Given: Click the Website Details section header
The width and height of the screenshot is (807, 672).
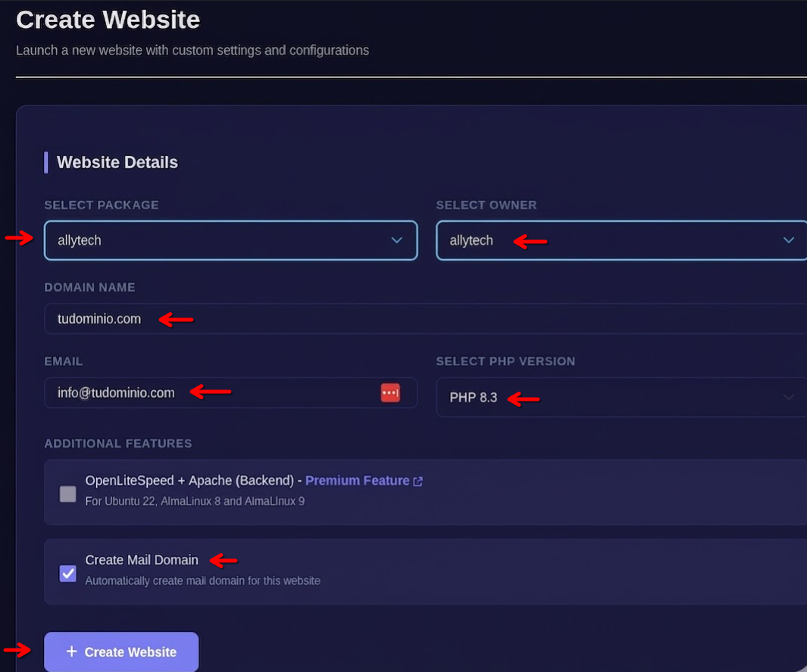Looking at the screenshot, I should point(117,162).
